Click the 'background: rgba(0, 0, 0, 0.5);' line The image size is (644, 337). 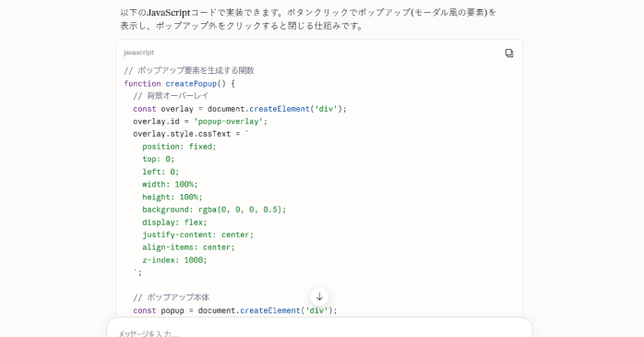(x=214, y=210)
